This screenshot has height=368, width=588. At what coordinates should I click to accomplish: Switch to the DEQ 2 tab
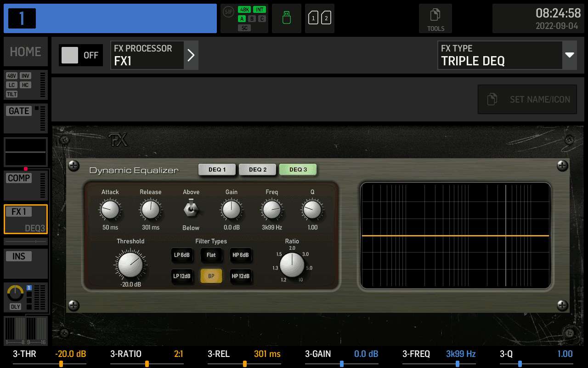pyautogui.click(x=258, y=170)
